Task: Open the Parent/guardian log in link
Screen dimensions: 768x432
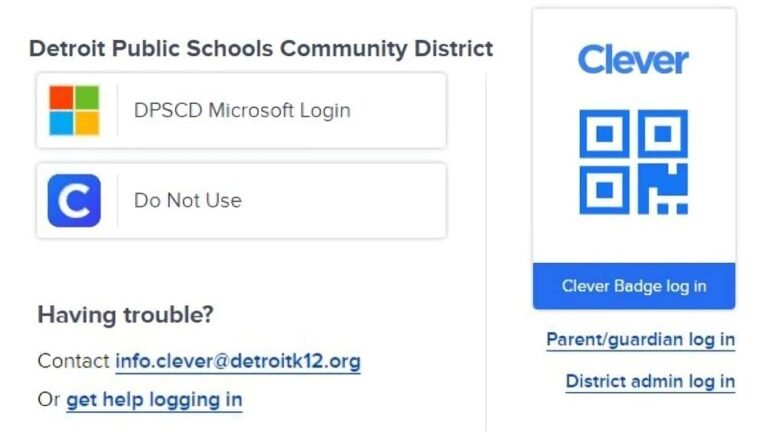Action: [x=640, y=340]
